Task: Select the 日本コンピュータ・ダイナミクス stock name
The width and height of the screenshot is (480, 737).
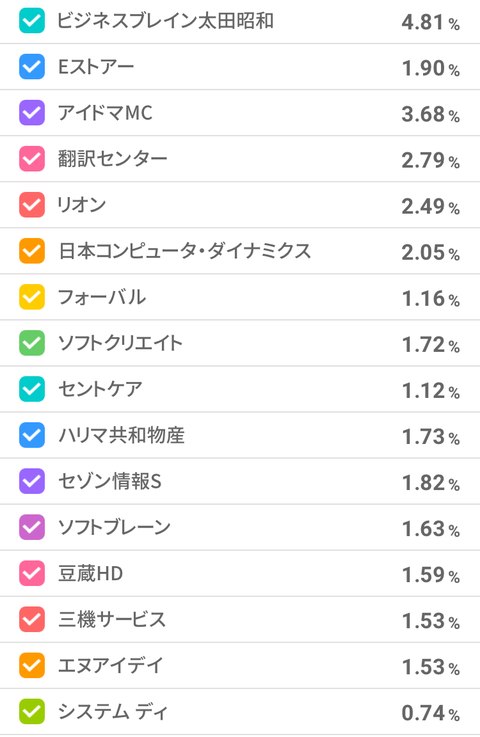Action: coord(184,251)
